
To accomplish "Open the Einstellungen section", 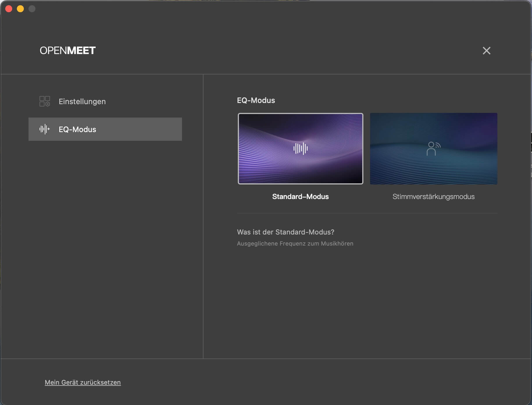I will click(x=82, y=102).
